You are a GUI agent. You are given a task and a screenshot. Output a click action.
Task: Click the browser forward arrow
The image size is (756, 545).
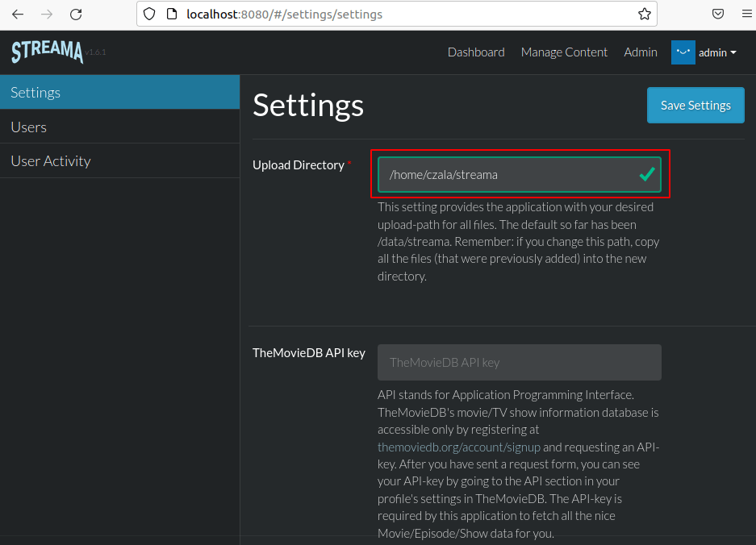[47, 15]
